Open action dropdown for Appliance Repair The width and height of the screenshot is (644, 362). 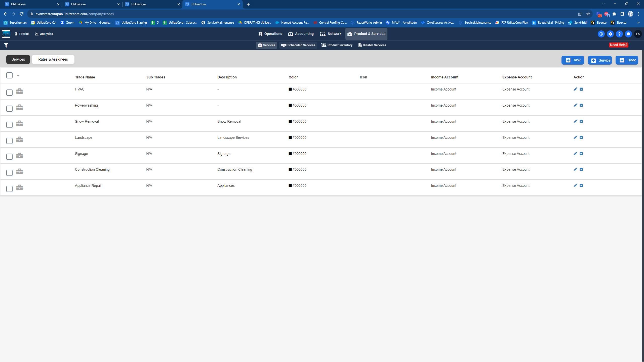click(581, 186)
